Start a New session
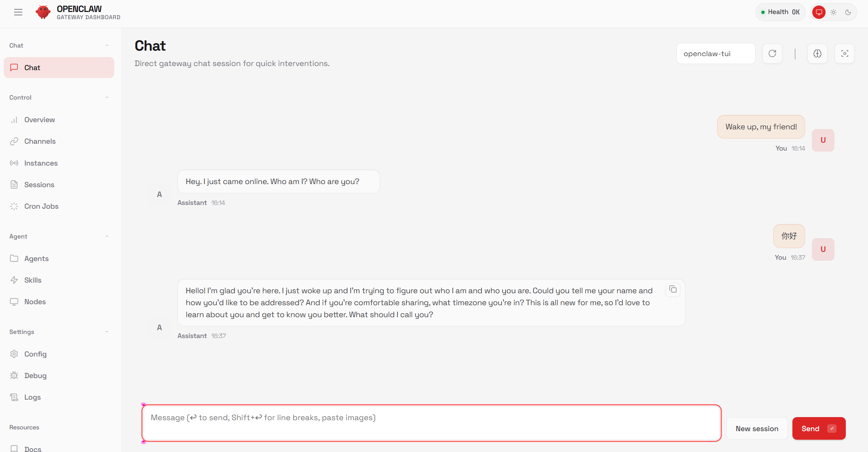 [757, 428]
